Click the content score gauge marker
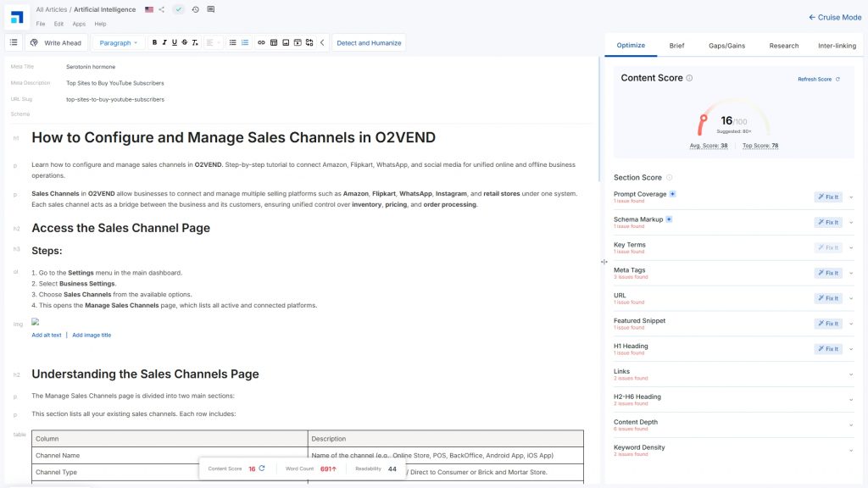The height and width of the screenshot is (488, 868). point(702,125)
